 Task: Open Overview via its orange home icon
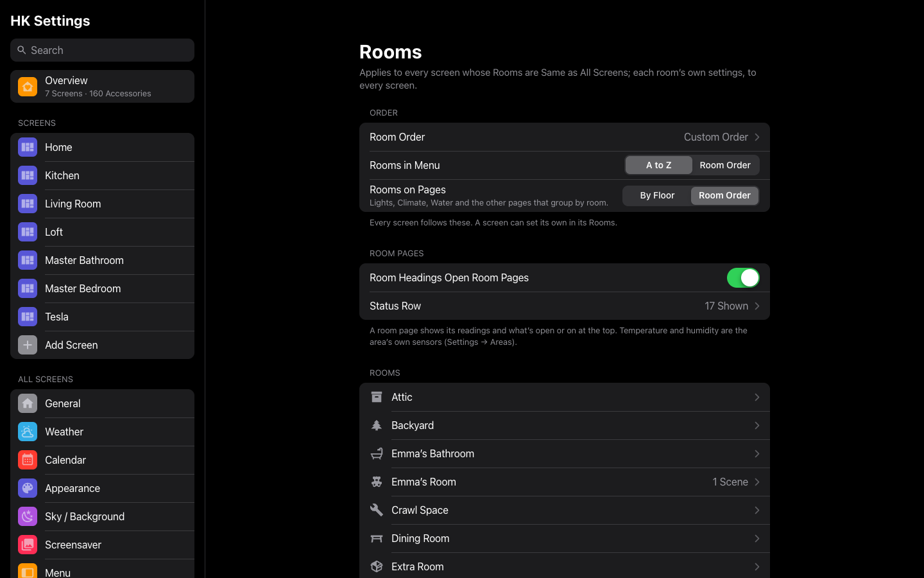(x=28, y=87)
